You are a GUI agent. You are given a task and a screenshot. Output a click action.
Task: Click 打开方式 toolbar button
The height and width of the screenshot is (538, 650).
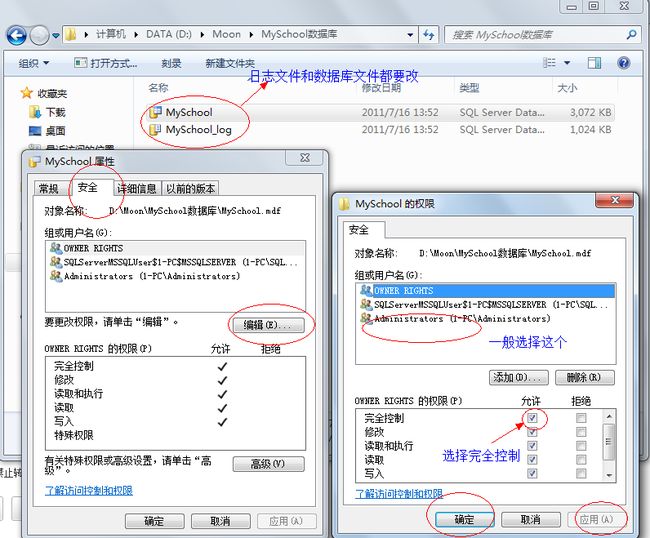106,63
